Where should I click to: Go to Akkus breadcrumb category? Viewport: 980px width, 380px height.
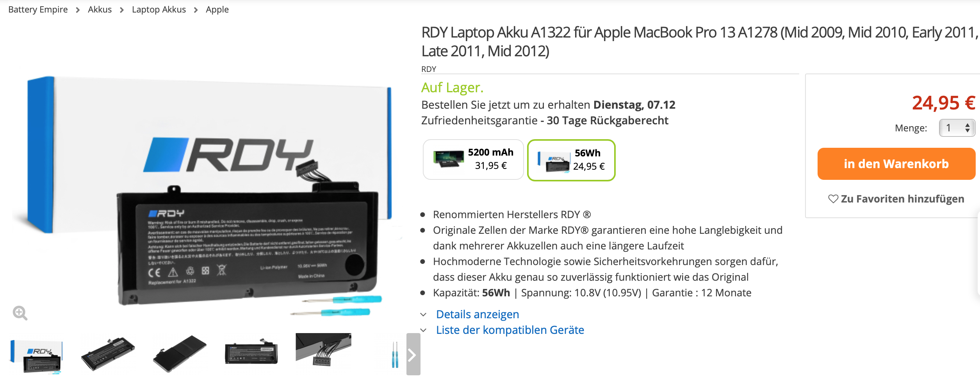[x=100, y=9]
